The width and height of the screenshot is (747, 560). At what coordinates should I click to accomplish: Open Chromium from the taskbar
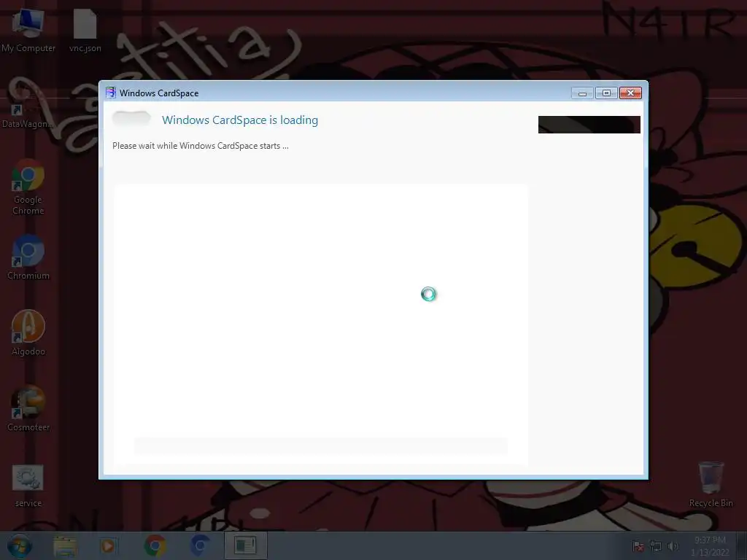tap(200, 545)
